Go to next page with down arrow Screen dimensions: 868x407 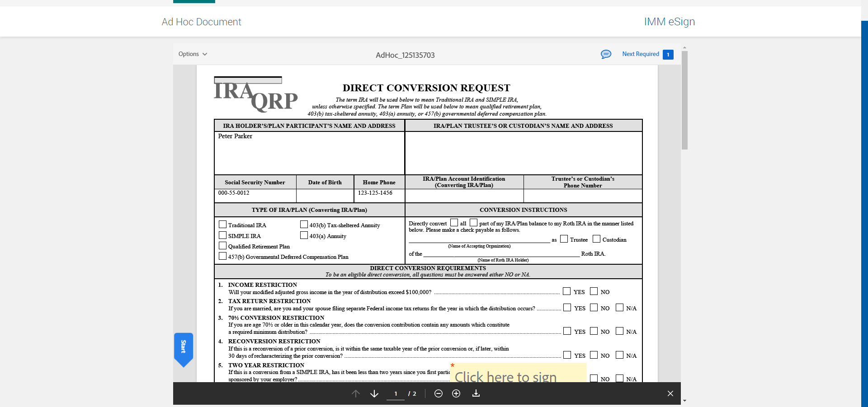coord(374,393)
